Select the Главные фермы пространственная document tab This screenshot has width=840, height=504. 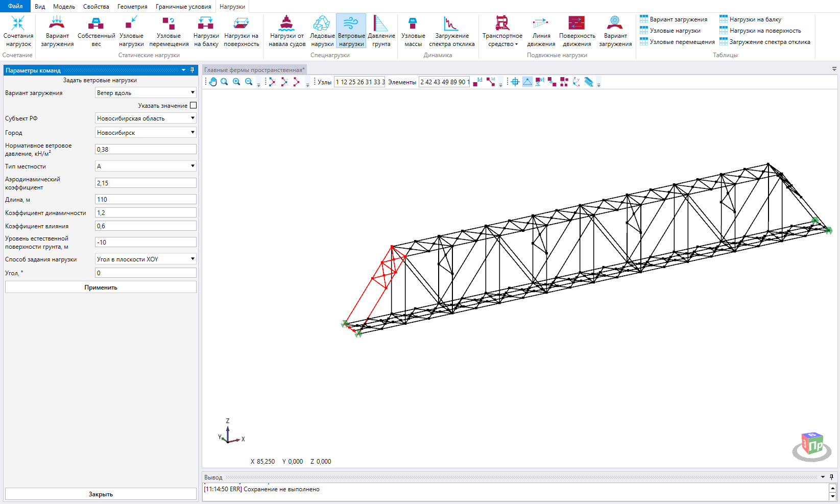[254, 70]
